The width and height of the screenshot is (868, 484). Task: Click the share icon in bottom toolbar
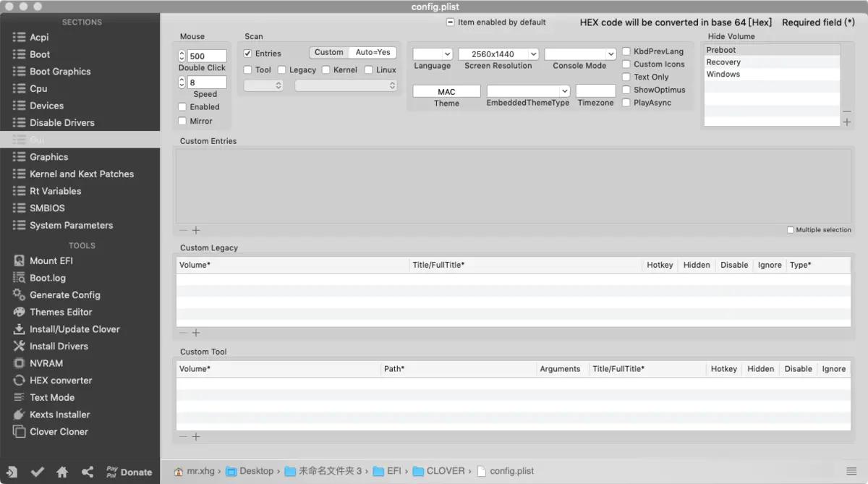coord(88,472)
